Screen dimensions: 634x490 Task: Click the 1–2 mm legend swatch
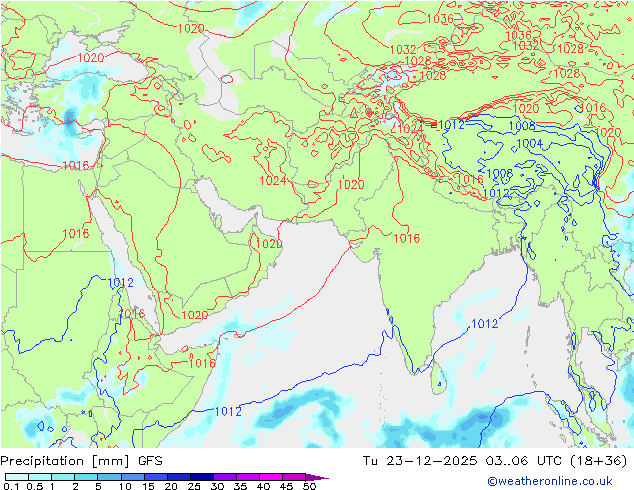coord(63,477)
